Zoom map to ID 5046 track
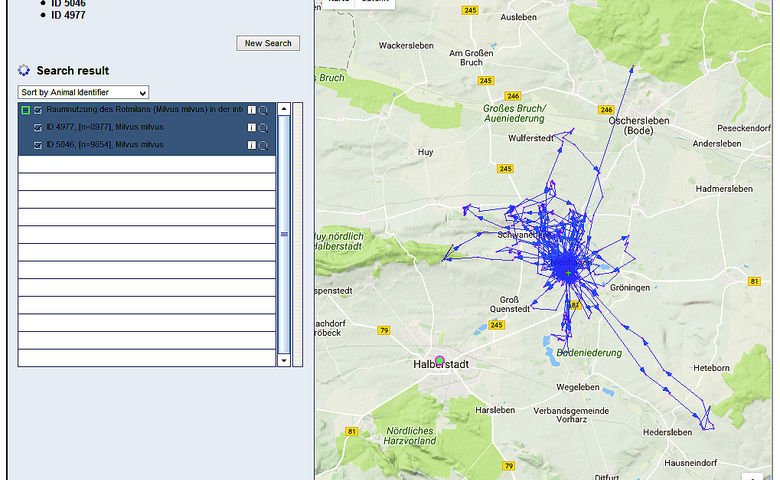Viewport: 780px width, 480px height. click(264, 146)
